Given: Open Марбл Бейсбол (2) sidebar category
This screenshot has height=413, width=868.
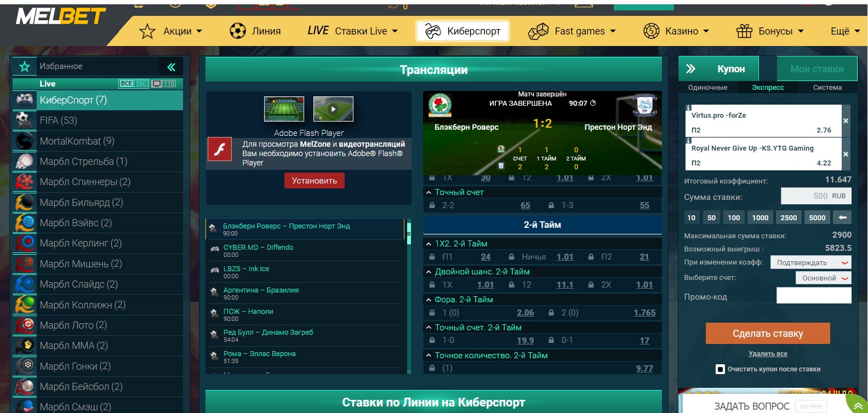Looking at the screenshot, I should [x=98, y=387].
